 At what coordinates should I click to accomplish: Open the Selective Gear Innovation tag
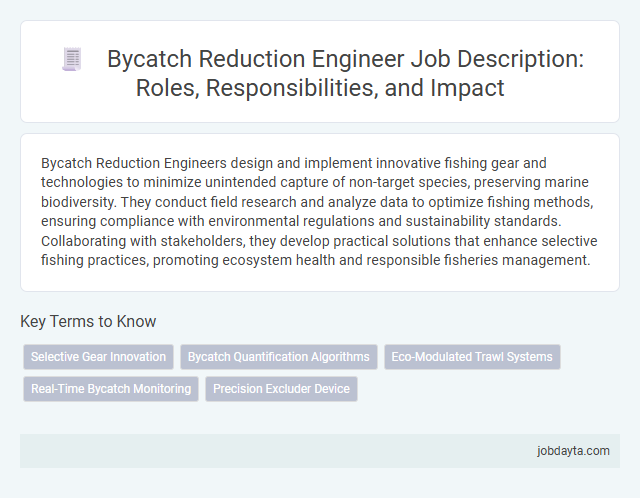click(x=98, y=357)
